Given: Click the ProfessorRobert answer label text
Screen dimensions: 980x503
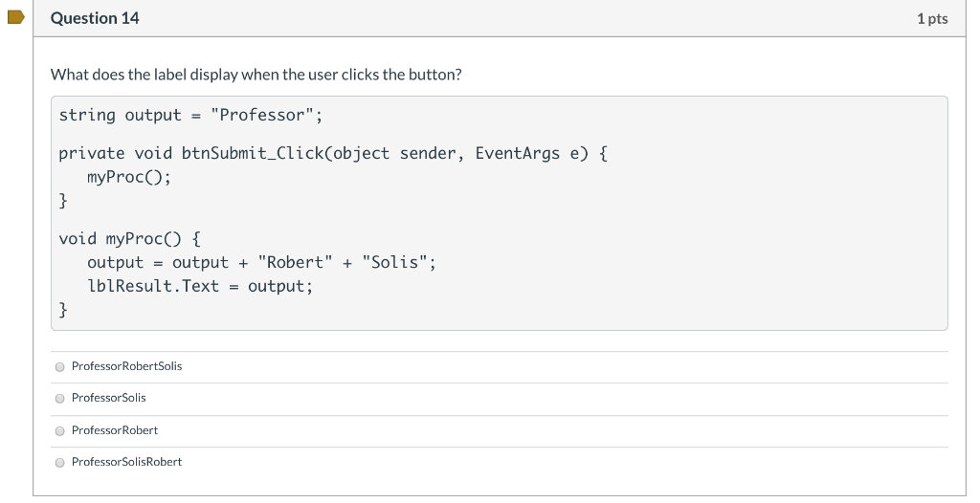Looking at the screenshot, I should tap(115, 430).
